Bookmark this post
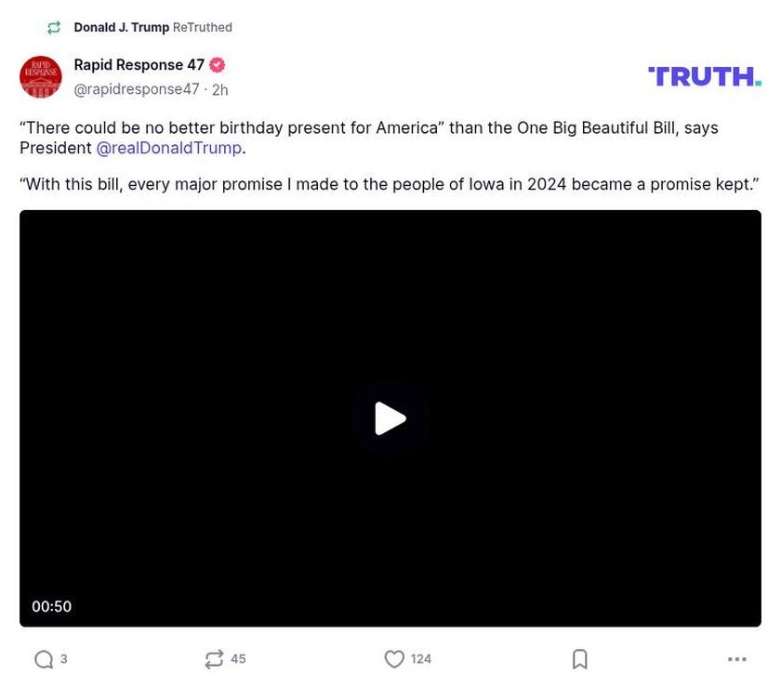Viewport: 781px width, 700px height. click(579, 658)
